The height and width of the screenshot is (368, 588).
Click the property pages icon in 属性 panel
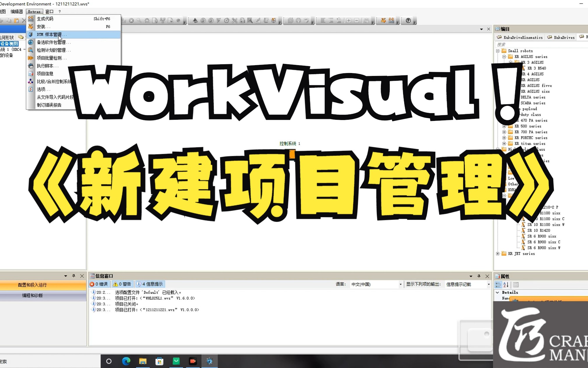coord(516,285)
